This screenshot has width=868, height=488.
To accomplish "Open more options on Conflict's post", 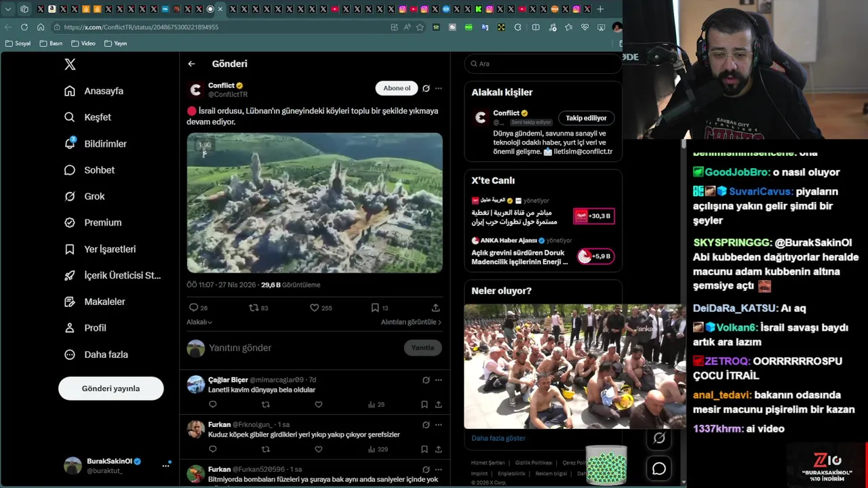I will pyautogui.click(x=438, y=88).
